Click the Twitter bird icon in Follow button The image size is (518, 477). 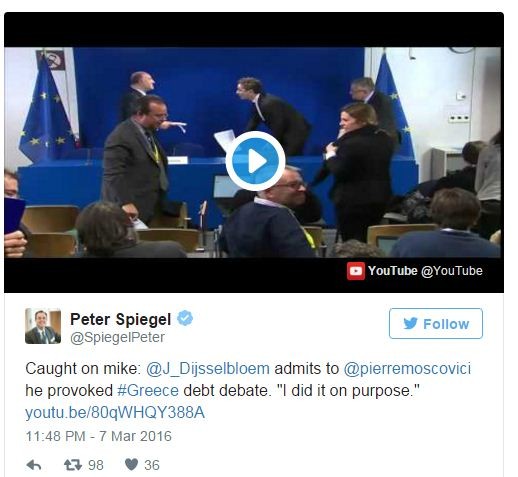pos(410,323)
